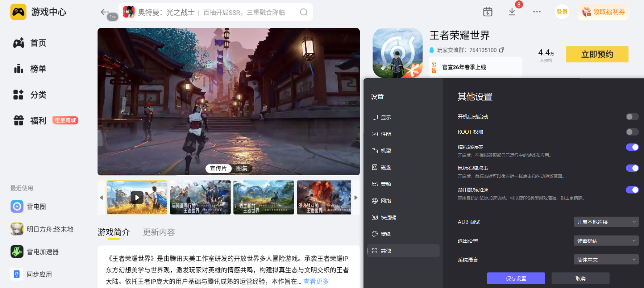Screen dimensions: 644x288
Task: Open the 官宣26年春季上线 announcement
Action: point(476,67)
